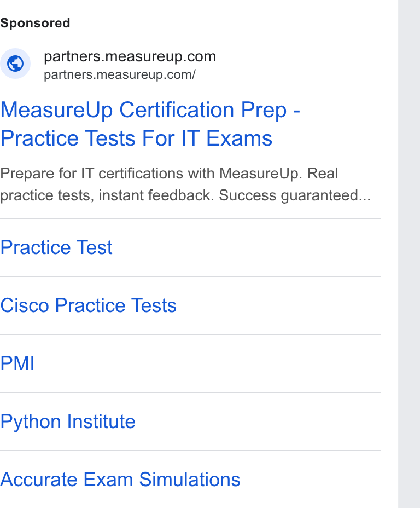Click 'Practice Tests For IT Exams' headline line
Screen dimensions: 420x508
(136, 138)
